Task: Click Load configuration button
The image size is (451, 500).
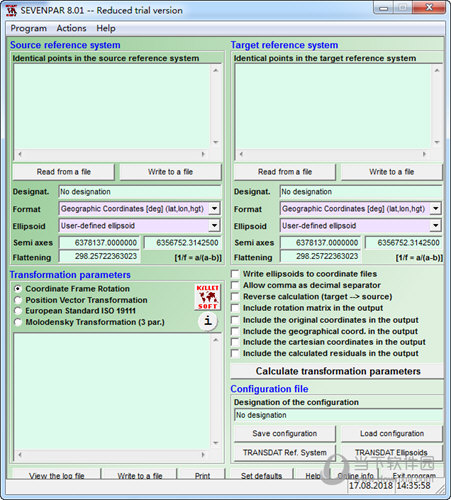Action: click(392, 434)
